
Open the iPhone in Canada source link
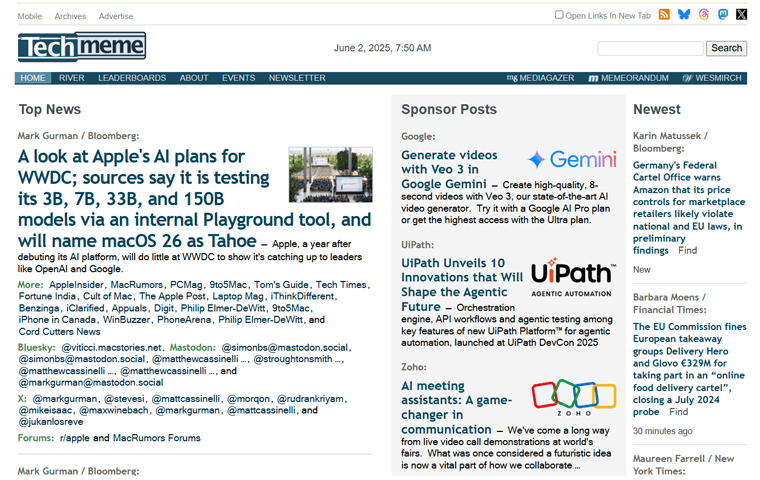point(57,320)
